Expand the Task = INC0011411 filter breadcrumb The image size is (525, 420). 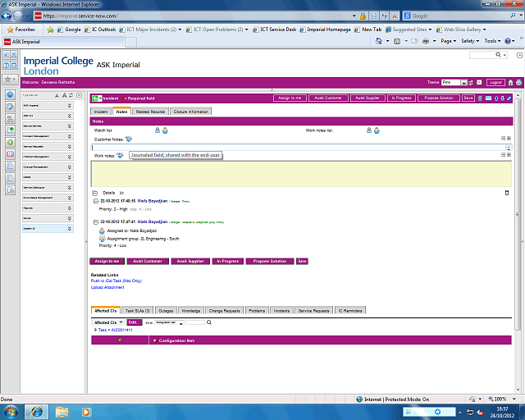pyautogui.click(x=95, y=330)
